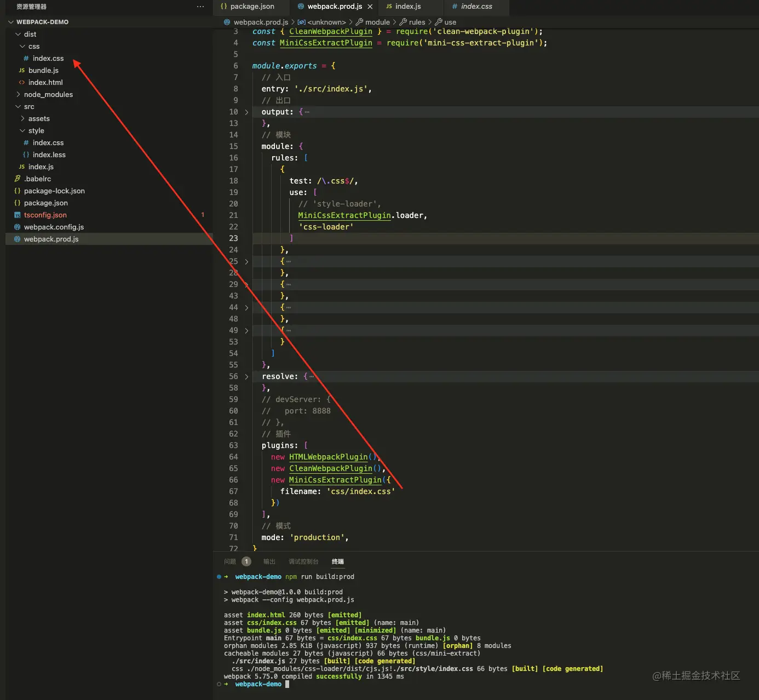Open index.less file in explorer
Image resolution: width=759 pixels, height=700 pixels.
pyautogui.click(x=49, y=154)
